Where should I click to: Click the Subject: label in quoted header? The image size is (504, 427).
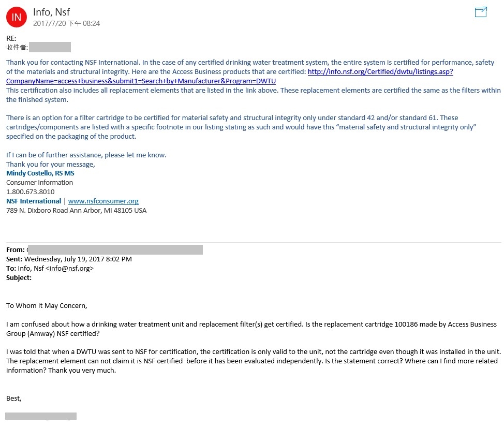point(19,278)
